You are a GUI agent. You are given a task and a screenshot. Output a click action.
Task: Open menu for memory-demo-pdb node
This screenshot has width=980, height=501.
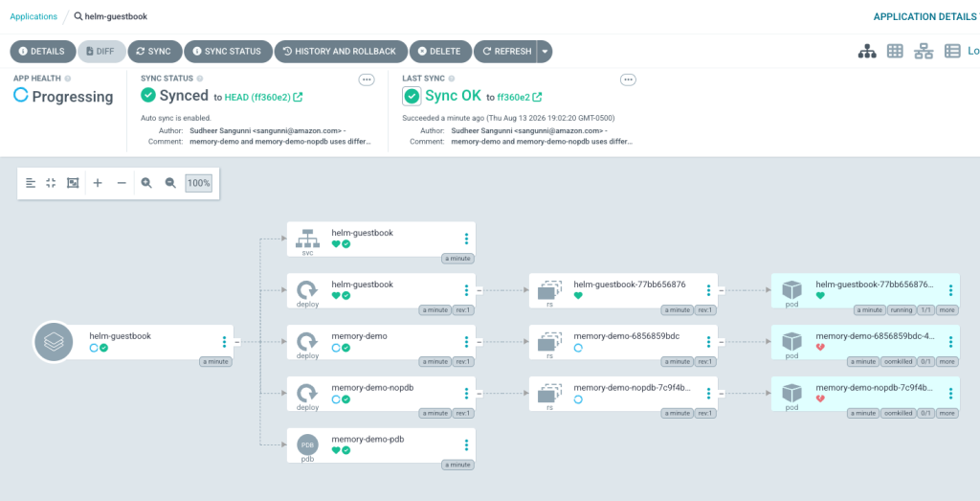[x=466, y=444]
